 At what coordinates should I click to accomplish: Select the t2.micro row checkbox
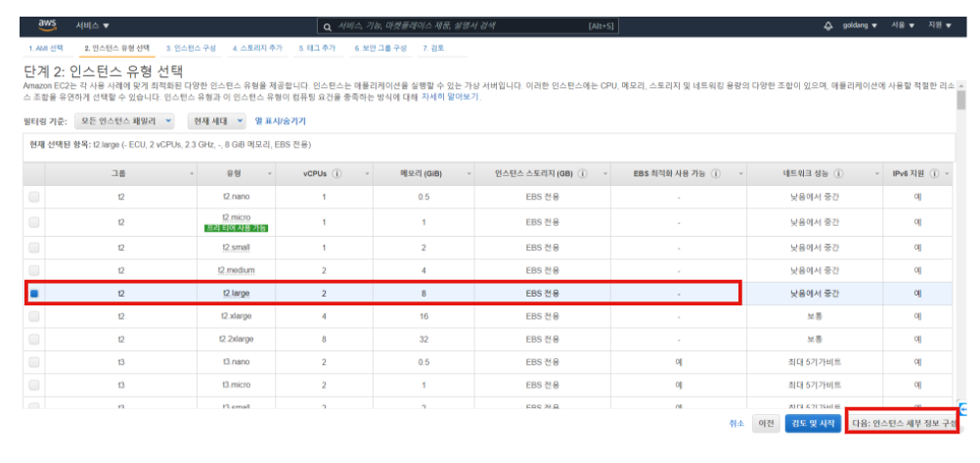pyautogui.click(x=34, y=222)
